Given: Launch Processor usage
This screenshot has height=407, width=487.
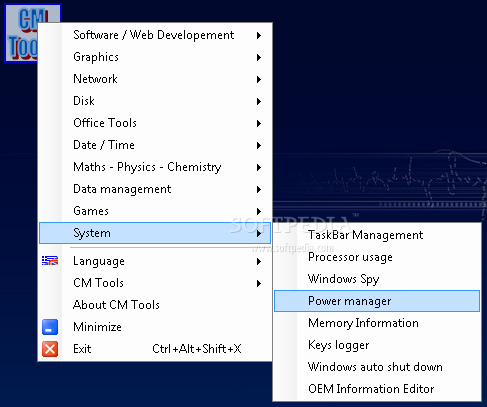Looking at the screenshot, I should pyautogui.click(x=377, y=257).
